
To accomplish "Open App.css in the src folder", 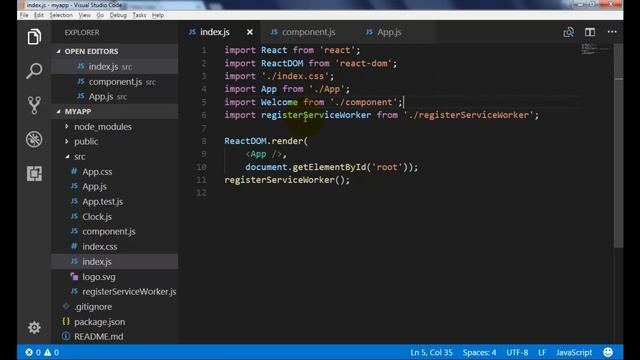I will [x=115, y=172].
